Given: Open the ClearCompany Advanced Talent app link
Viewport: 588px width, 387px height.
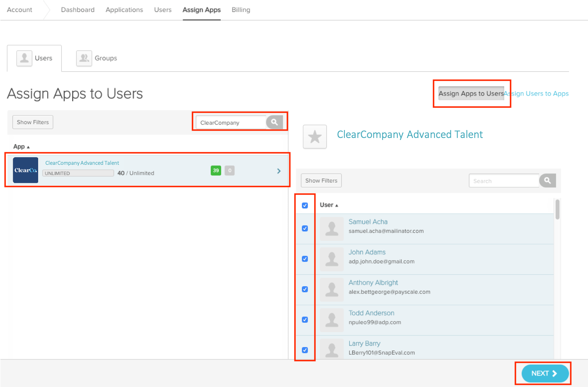Looking at the screenshot, I should pyautogui.click(x=82, y=163).
